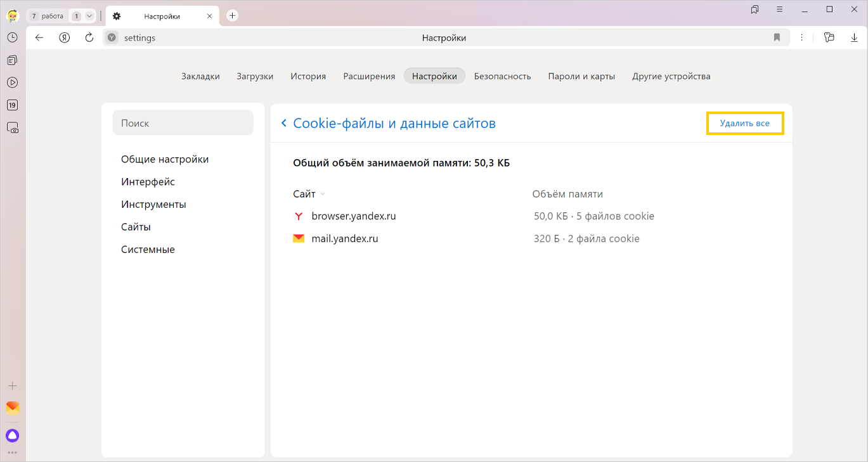
Task: Open the downloads arrow icon
Action: click(854, 38)
